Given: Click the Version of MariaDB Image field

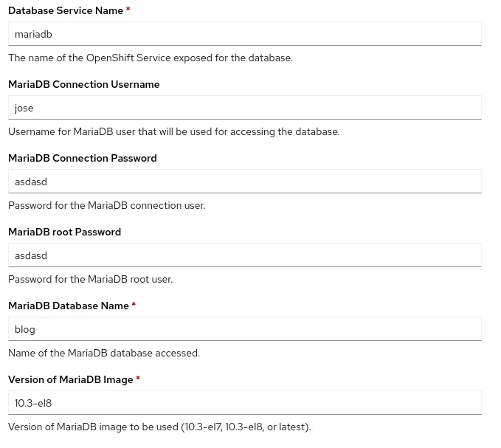Looking at the screenshot, I should pyautogui.click(x=244, y=403).
